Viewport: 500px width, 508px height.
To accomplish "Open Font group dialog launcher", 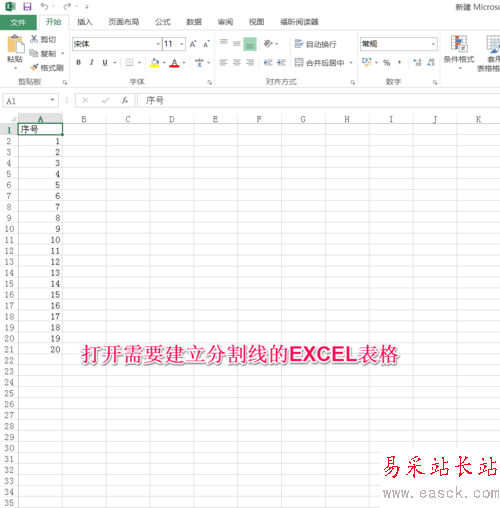I will (210, 82).
